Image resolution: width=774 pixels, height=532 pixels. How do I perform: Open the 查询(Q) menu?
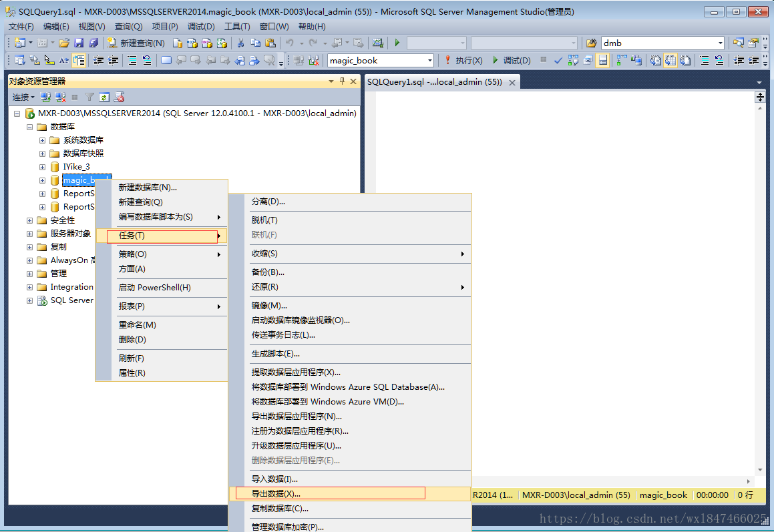point(128,27)
